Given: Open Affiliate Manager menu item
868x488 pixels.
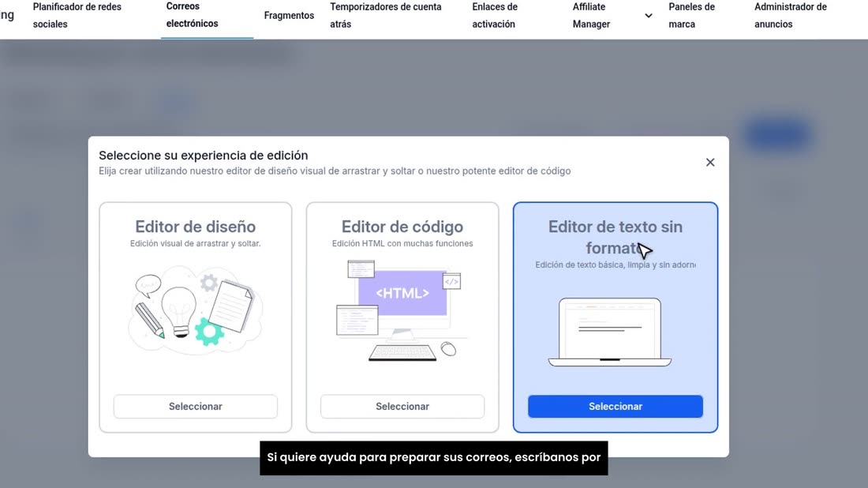Looking at the screenshot, I should 591,16.
